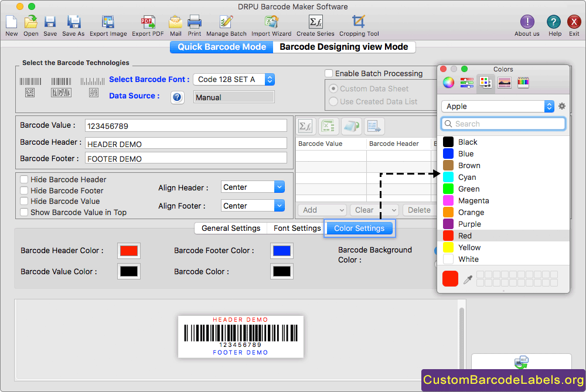Open the Color Settings tab

click(359, 229)
